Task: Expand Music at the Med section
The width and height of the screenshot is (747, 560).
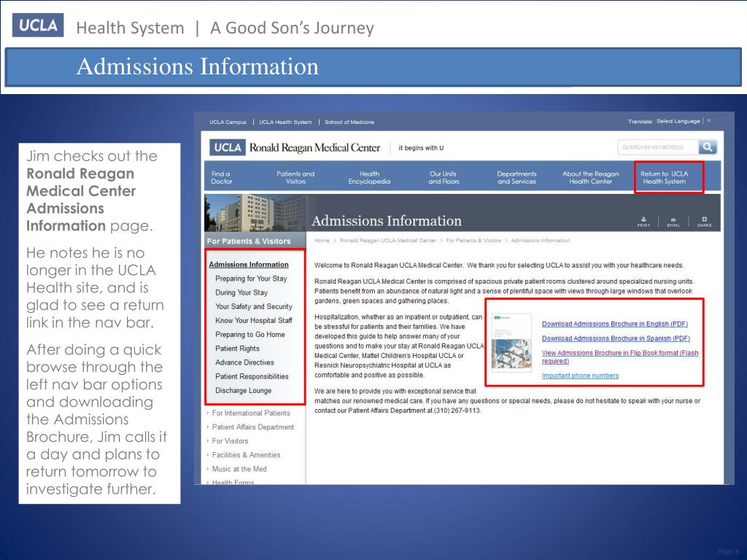Action: [x=239, y=469]
